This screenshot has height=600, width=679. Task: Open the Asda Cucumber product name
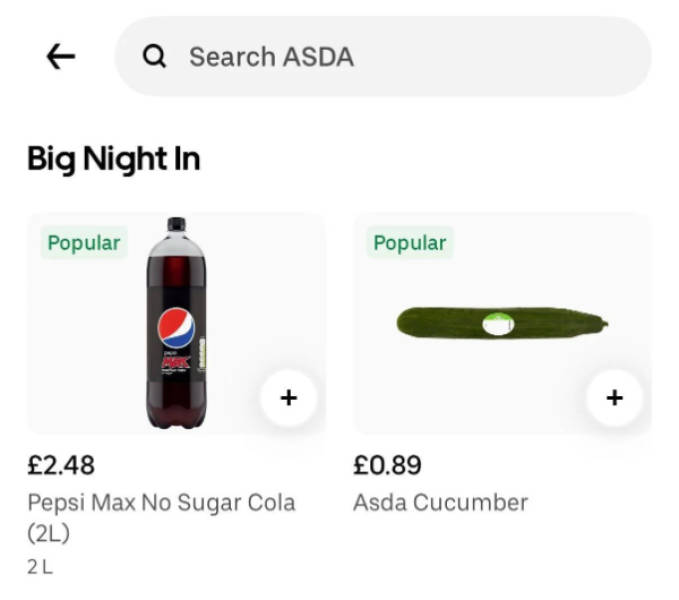point(440,502)
